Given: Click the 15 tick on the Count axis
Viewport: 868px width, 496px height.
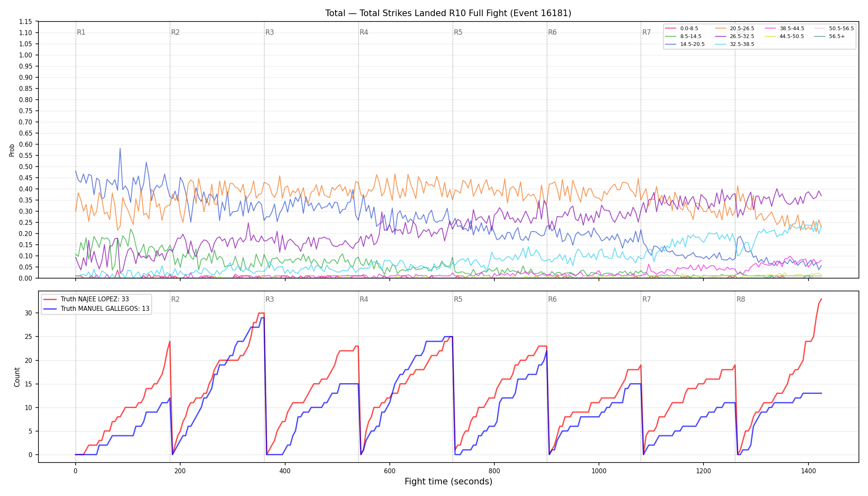Looking at the screenshot, I should (29, 384).
